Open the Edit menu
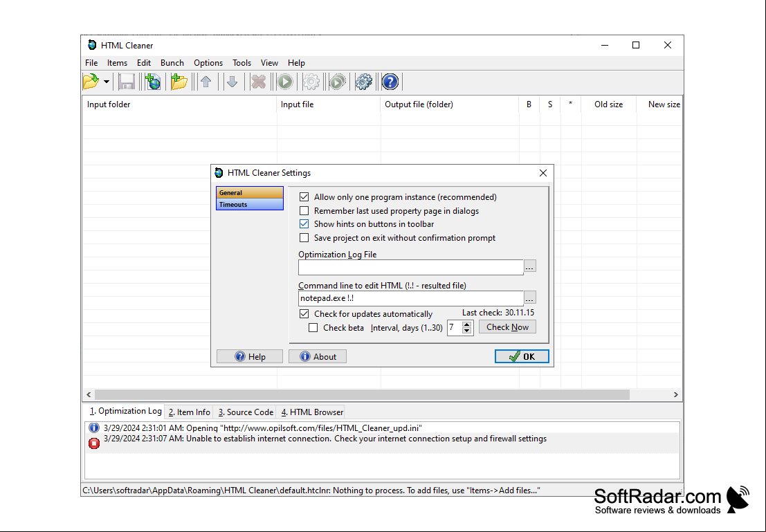Image resolution: width=766 pixels, height=532 pixels. tap(144, 62)
